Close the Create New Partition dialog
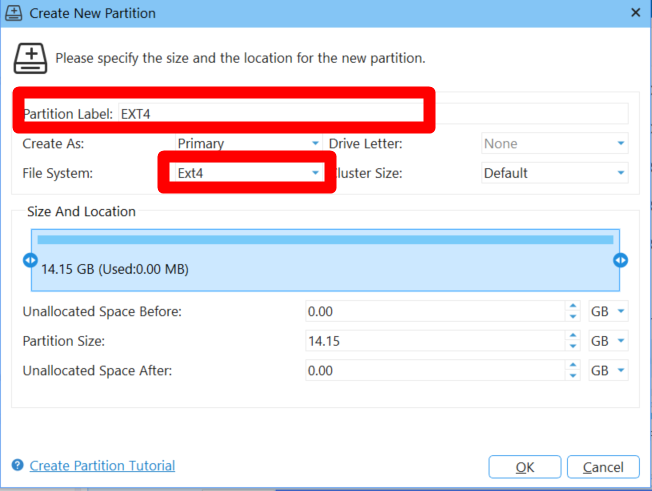652x491 pixels. [x=635, y=13]
